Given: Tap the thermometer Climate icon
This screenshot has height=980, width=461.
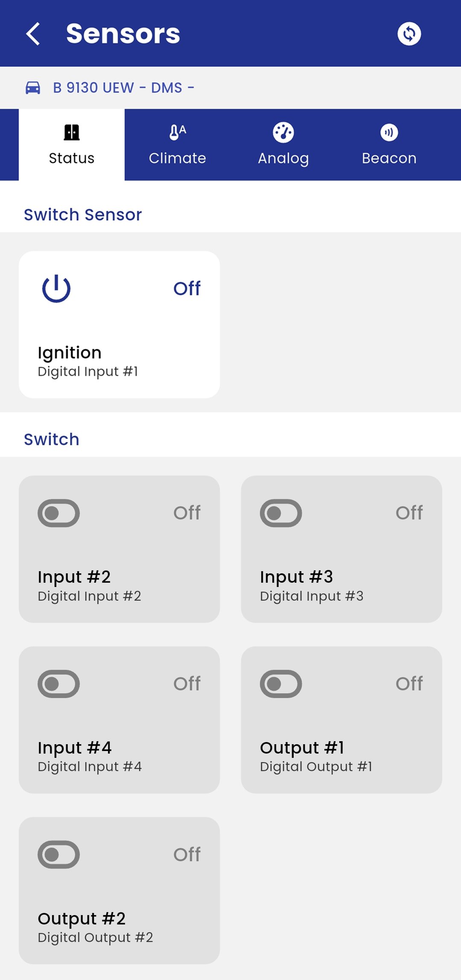Looking at the screenshot, I should (177, 132).
